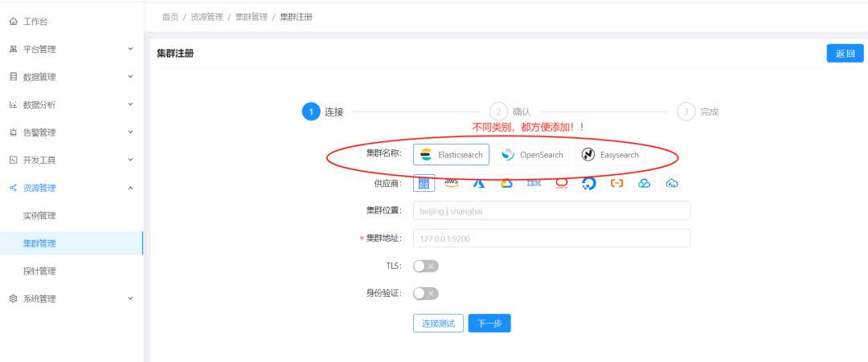The height and width of the screenshot is (362, 868).
Task: Open the 资源管理 breadcrumb link
Action: tap(207, 17)
